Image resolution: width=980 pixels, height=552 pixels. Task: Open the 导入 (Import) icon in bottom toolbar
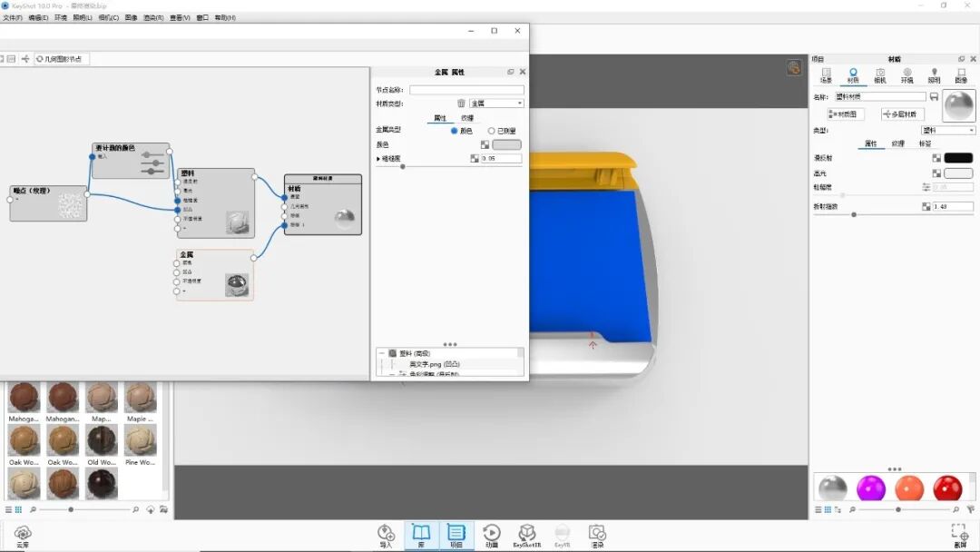386,534
